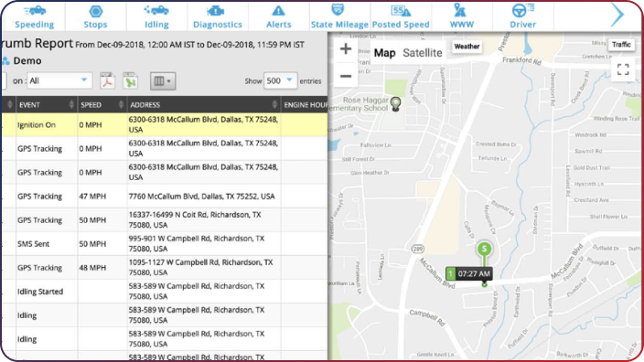
Task: Open the Show 500 entries dropdown
Action: (x=280, y=80)
